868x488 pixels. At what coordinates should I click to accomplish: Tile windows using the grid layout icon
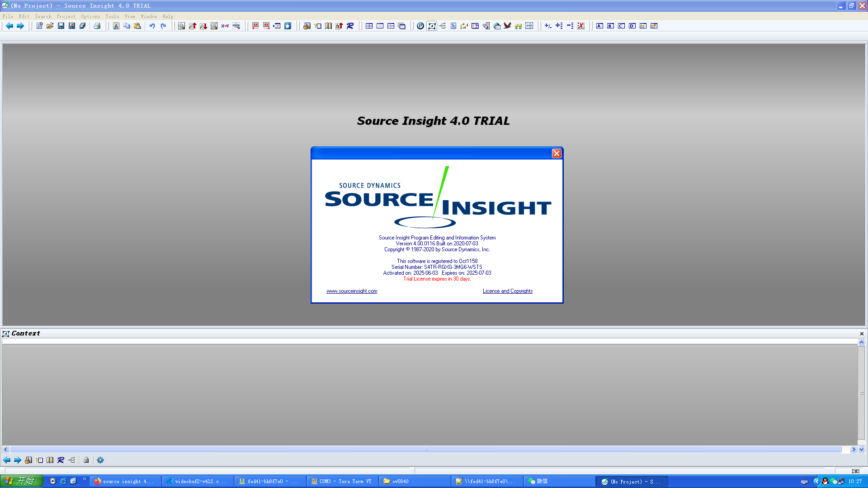(x=369, y=26)
